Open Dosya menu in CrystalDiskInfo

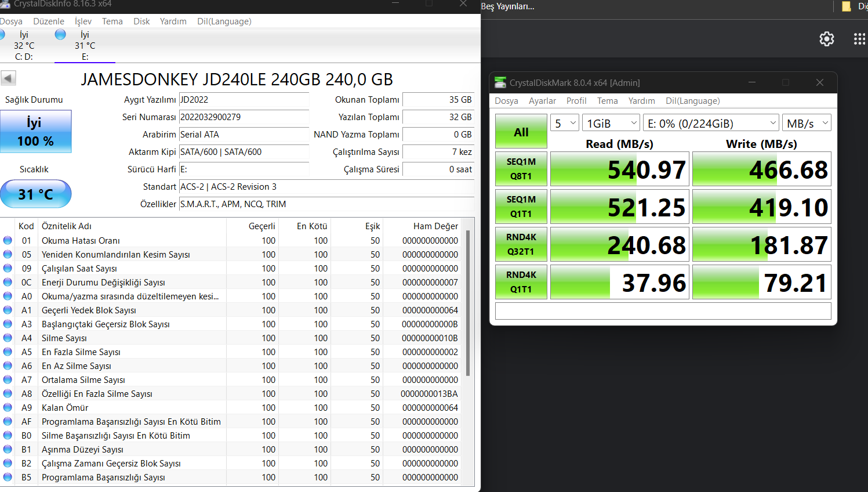tap(11, 21)
